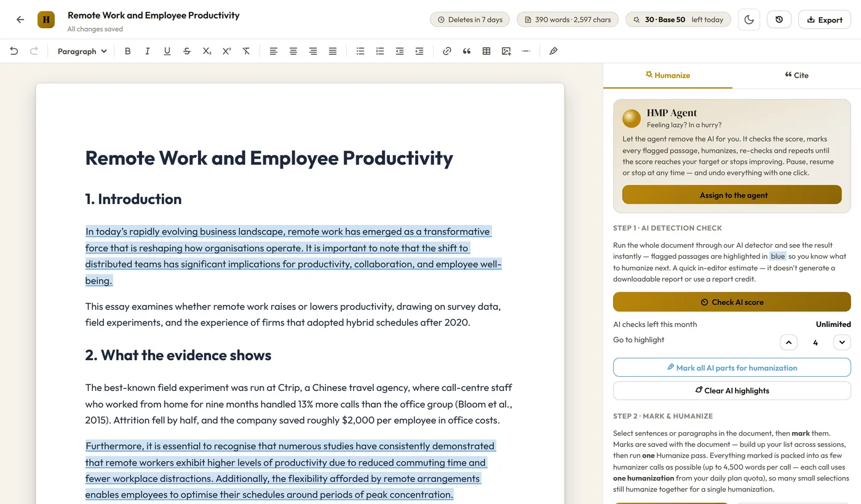861x504 pixels.
Task: Click the 'All changes saved' status text
Action: pos(95,29)
